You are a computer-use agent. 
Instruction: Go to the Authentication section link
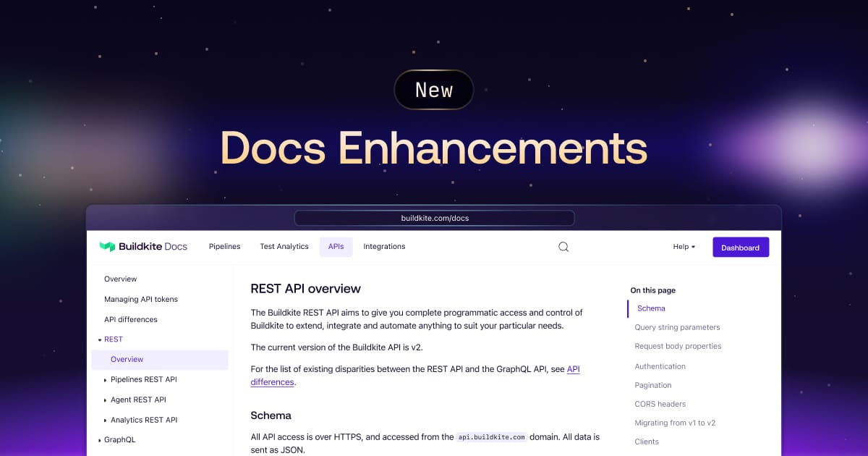(x=660, y=366)
